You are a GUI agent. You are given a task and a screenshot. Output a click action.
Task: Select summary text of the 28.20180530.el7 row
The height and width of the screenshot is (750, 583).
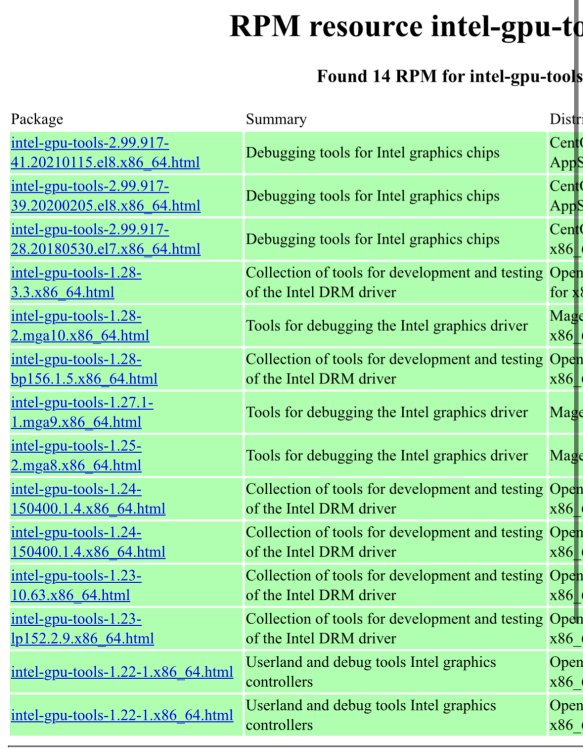373,239
